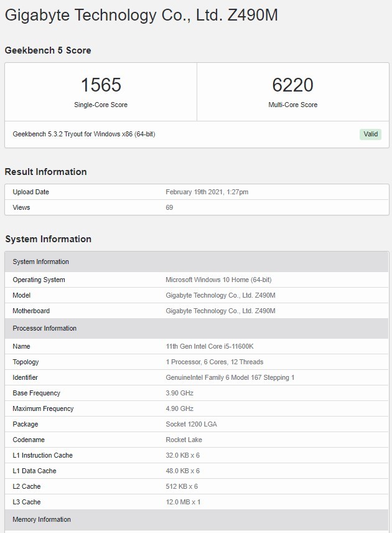Click the Single-Core Score label
392x533 pixels.
tap(101, 105)
